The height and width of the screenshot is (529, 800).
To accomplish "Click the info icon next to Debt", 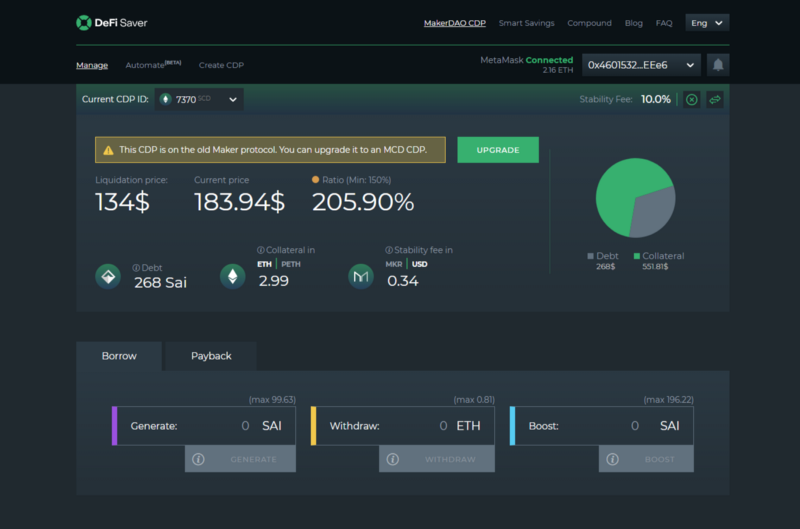I will tap(136, 268).
